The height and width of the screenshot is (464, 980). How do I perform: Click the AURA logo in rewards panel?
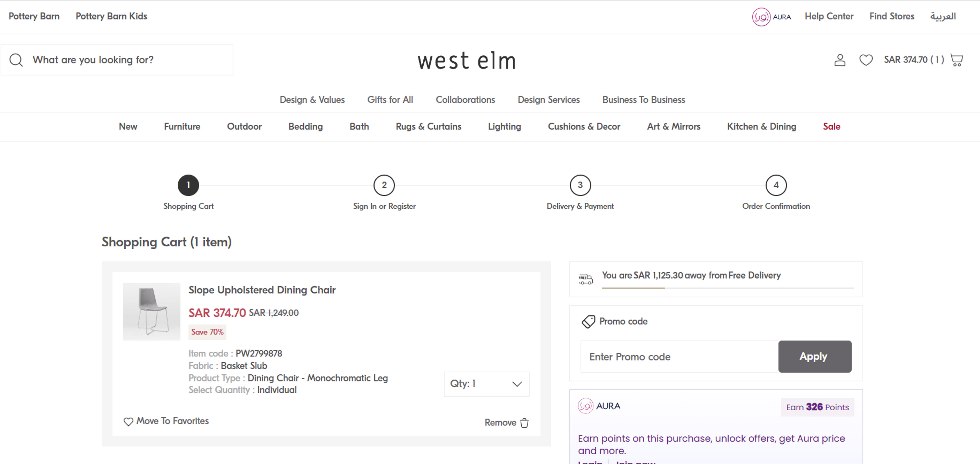click(x=599, y=406)
